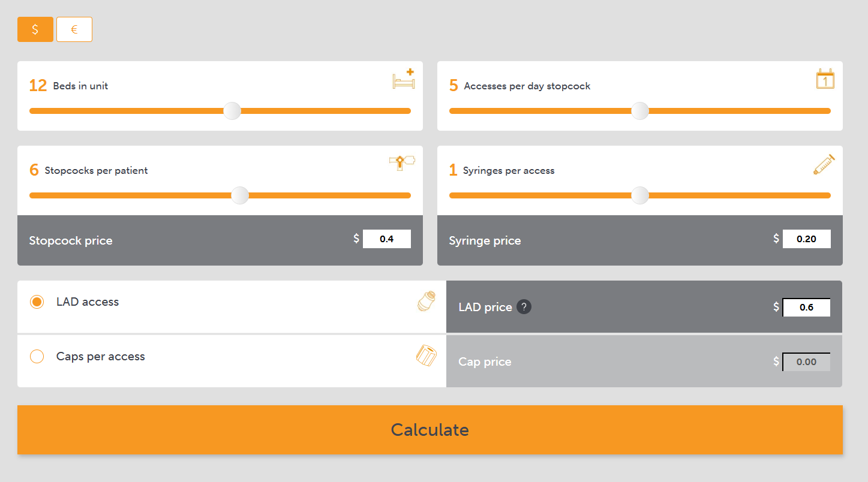868x482 pixels.
Task: Click the LAD connector icon
Action: point(426,301)
